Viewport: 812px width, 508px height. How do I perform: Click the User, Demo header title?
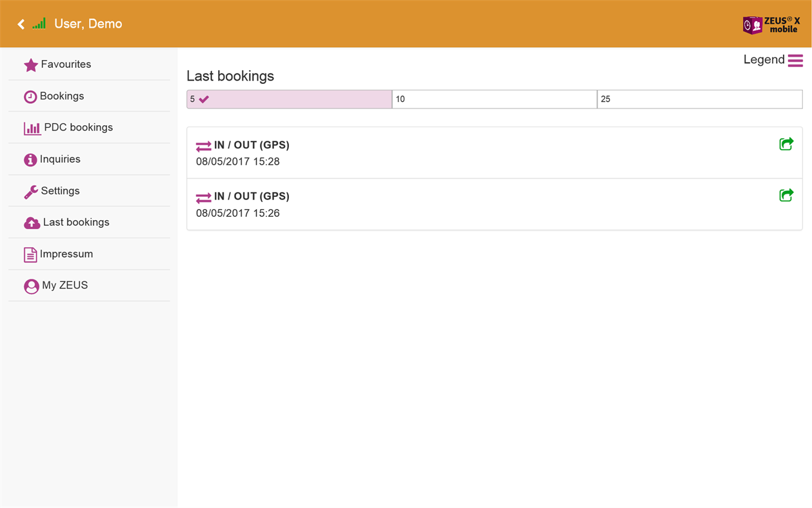(88, 24)
